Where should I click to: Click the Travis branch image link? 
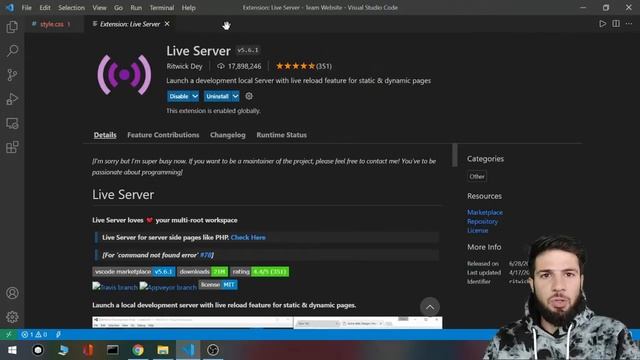click(115, 287)
